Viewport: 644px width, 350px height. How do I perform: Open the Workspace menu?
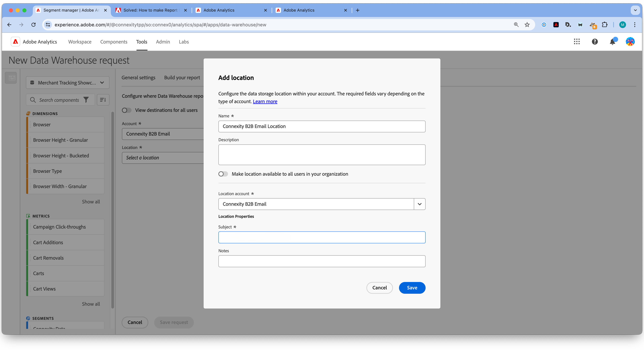pos(80,42)
